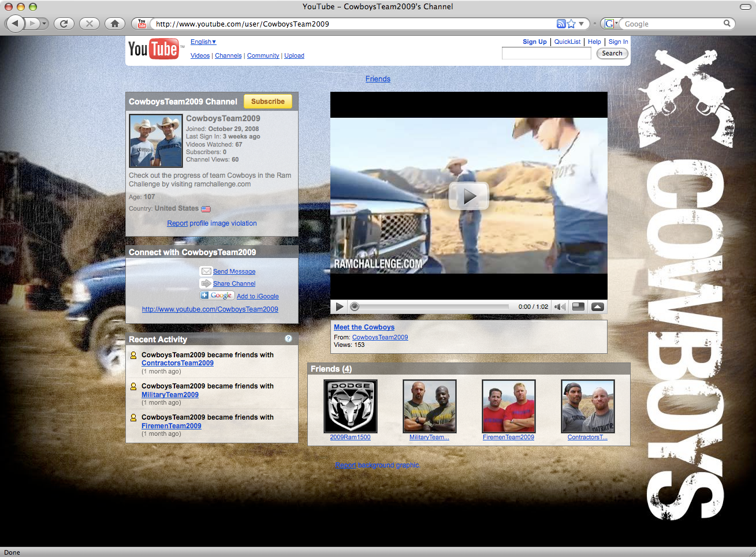The image size is (756, 557).
Task: Click the Friends link above the video
Action: click(x=378, y=79)
